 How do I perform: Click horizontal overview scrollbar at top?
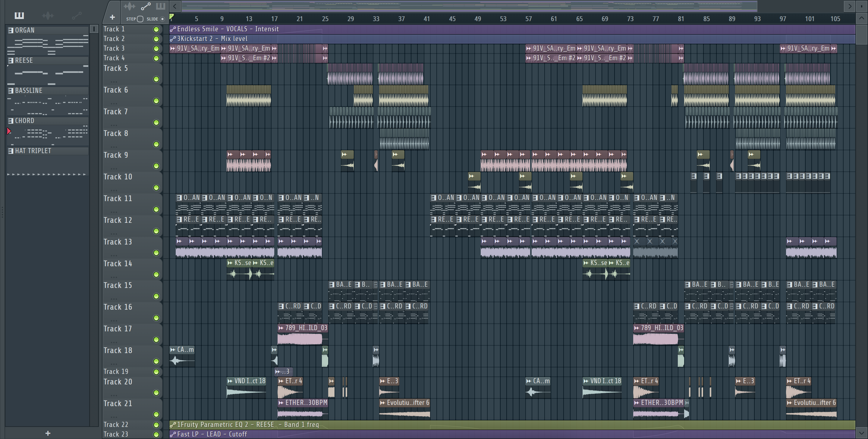tap(469, 6)
